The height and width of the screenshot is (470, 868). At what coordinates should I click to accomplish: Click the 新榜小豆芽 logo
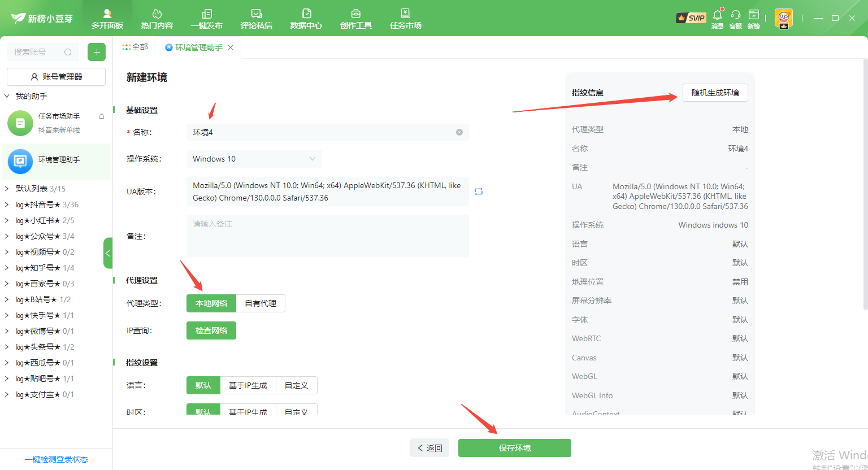point(42,18)
